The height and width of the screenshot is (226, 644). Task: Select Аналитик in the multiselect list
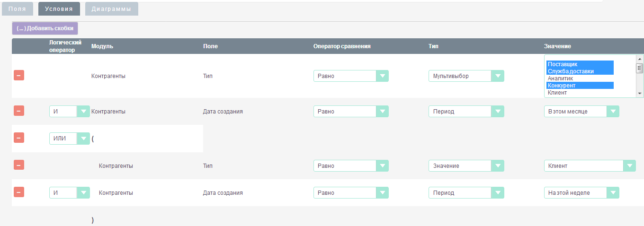560,78
